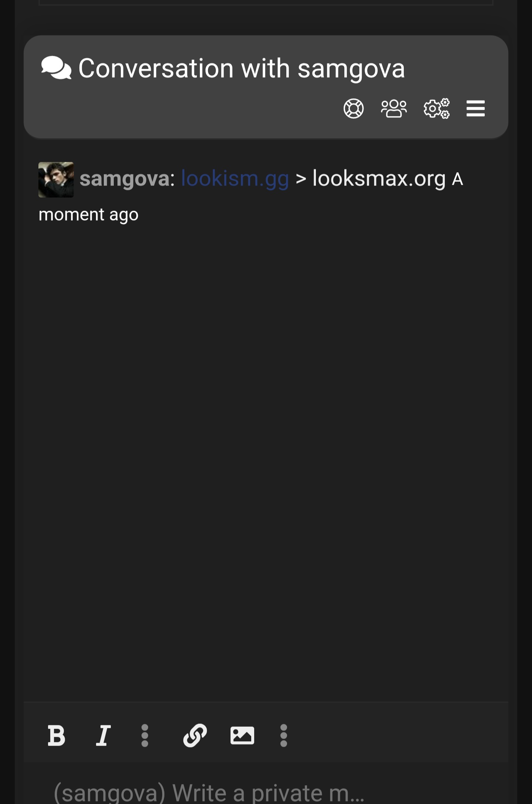
Task: Insert an image with the picture icon
Action: tap(242, 735)
